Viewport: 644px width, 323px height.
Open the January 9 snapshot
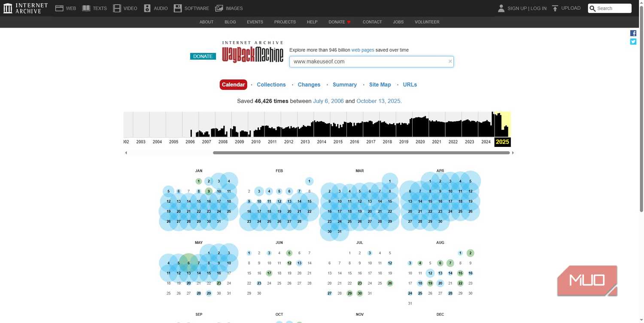(x=209, y=191)
